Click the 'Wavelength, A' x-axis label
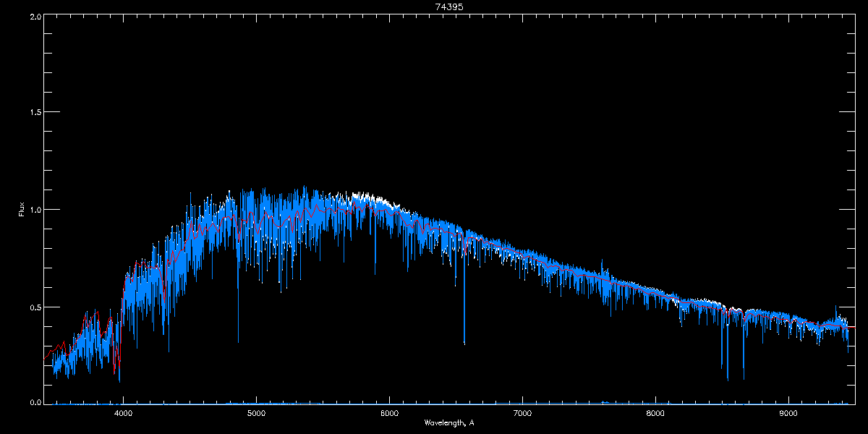The height and width of the screenshot is (434, 868). [x=448, y=422]
